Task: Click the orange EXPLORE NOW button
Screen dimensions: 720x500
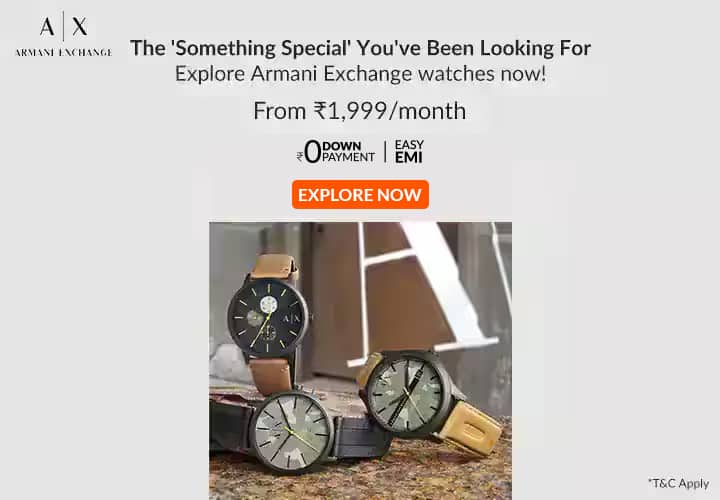Action: (360, 195)
